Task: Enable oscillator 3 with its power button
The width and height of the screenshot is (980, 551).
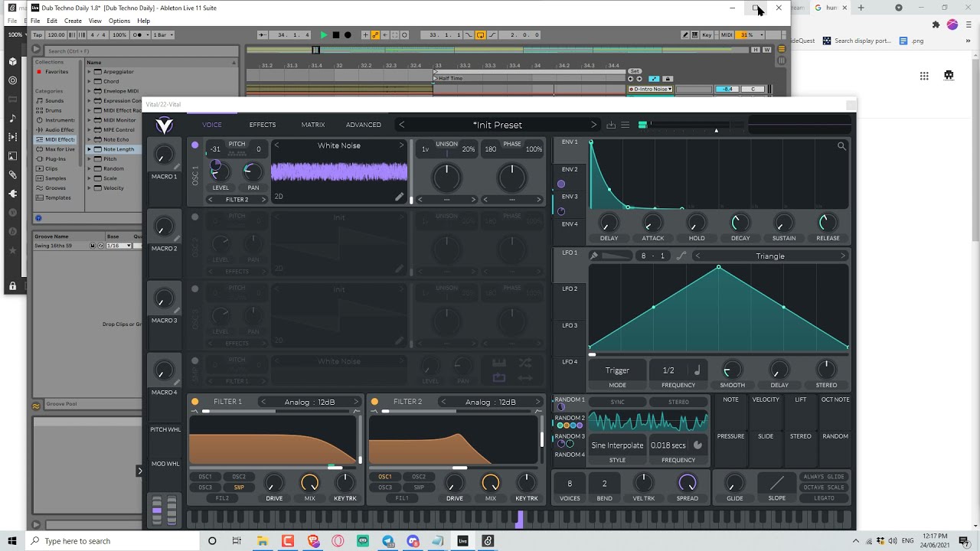Action: (195, 289)
